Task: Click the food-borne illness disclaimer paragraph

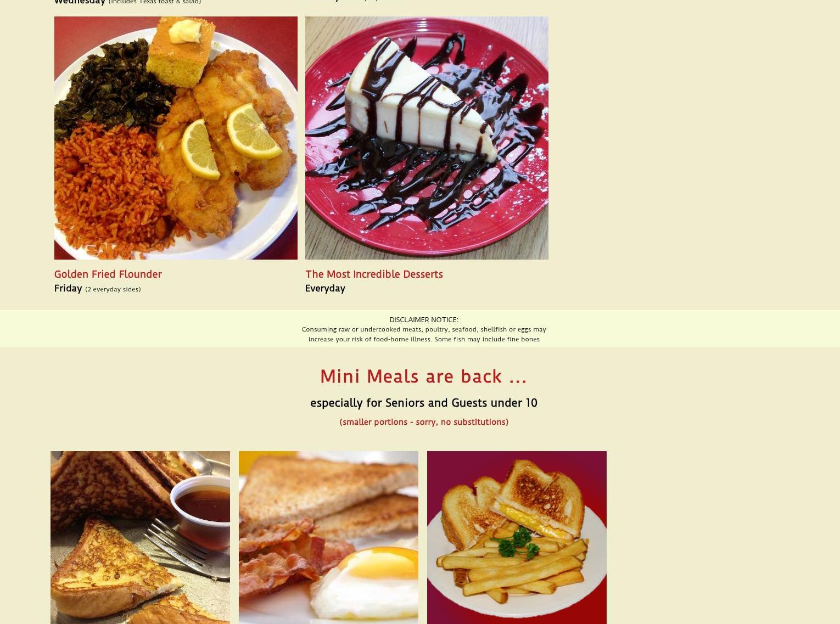Action: pos(424,334)
